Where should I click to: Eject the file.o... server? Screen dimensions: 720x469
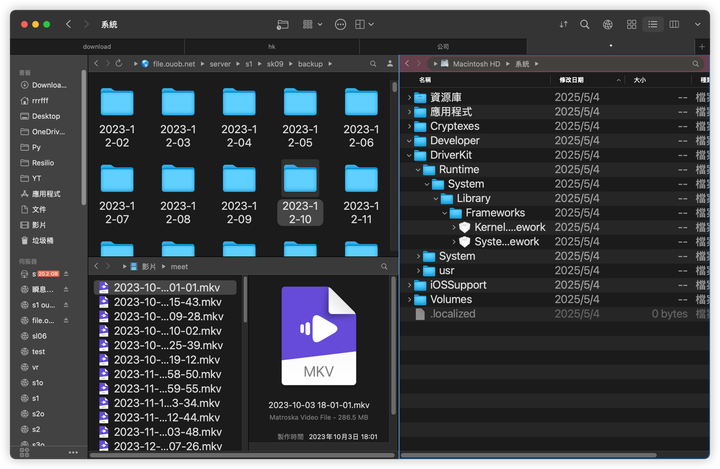point(66,321)
